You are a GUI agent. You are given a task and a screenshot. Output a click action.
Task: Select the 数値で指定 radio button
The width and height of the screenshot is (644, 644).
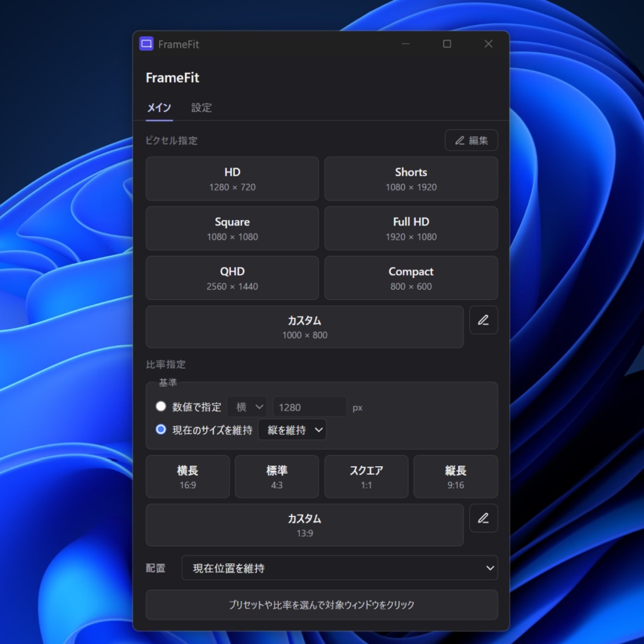(161, 407)
